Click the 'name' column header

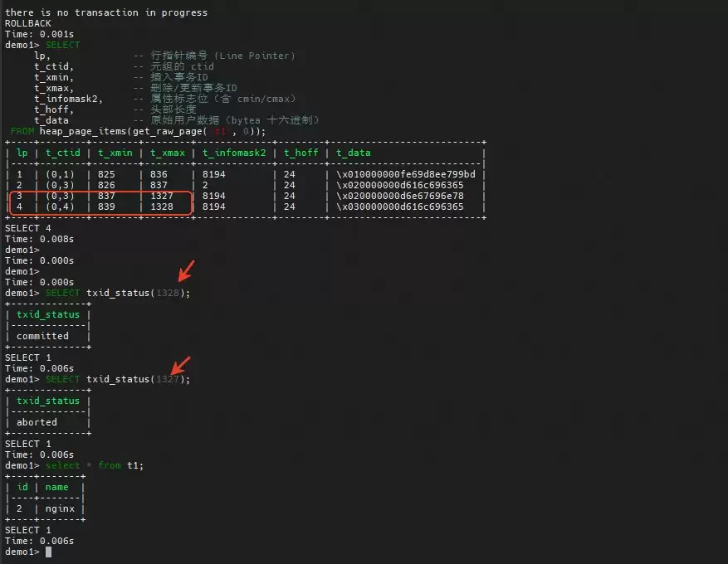(x=56, y=487)
